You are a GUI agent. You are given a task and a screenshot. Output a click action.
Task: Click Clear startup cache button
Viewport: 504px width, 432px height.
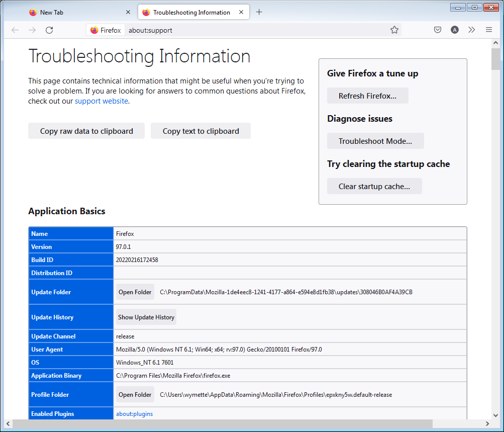[x=374, y=186]
